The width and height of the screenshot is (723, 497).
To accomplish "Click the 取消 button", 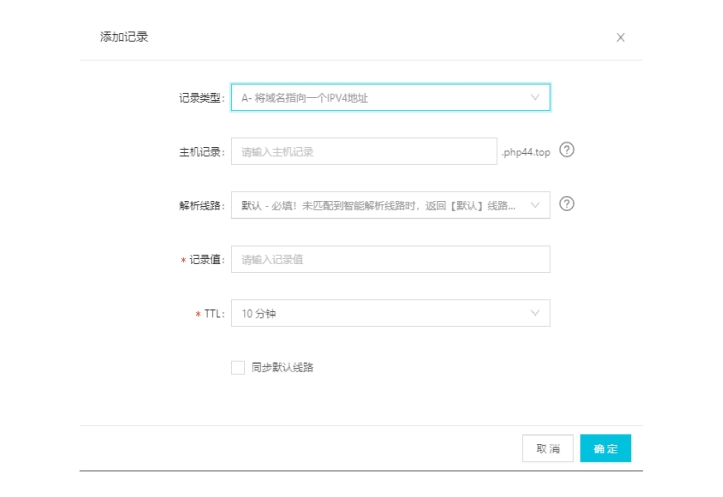I will (x=547, y=448).
